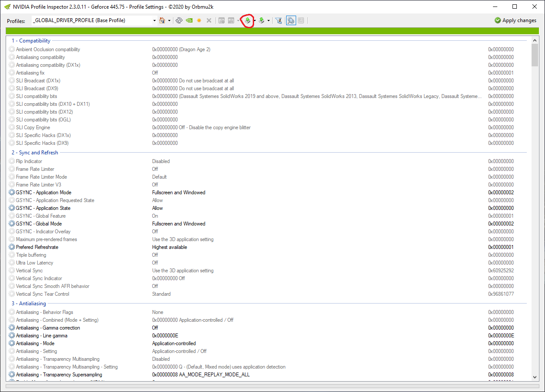
Task: Click 'Fullscreen and Windowed' value of GSYNC - Global Mode
Action: coord(179,224)
